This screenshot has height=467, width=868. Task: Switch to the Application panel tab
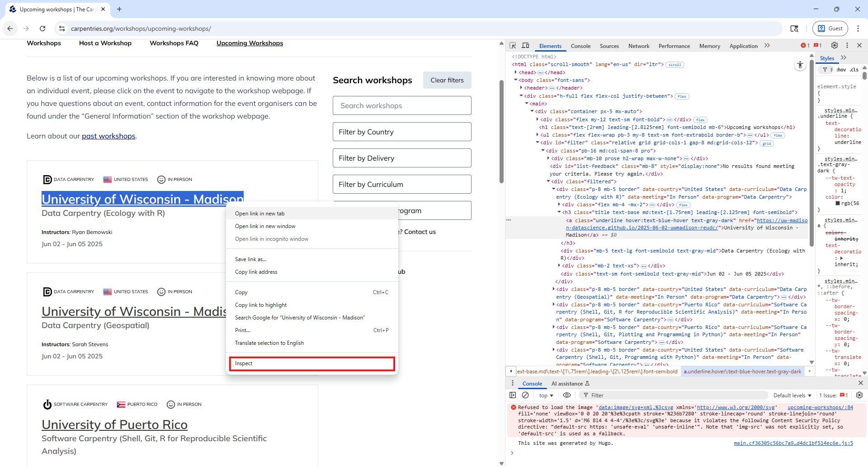click(x=743, y=46)
